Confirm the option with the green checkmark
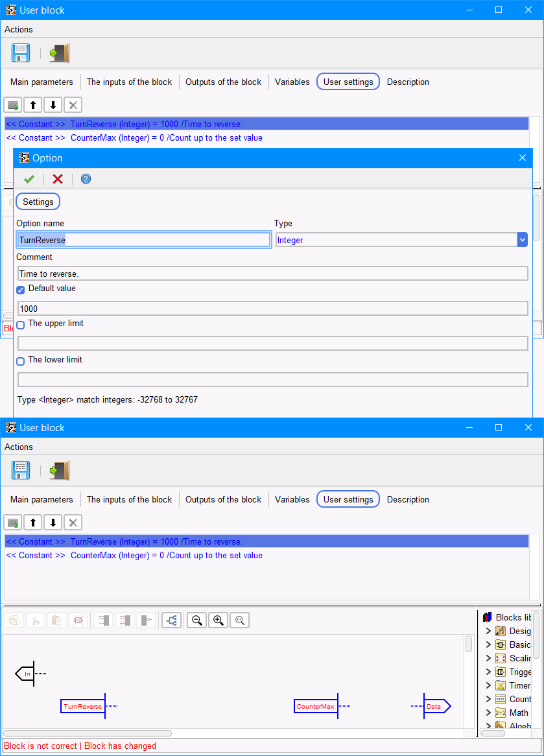Viewport: 544px width, 756px height. [x=29, y=179]
